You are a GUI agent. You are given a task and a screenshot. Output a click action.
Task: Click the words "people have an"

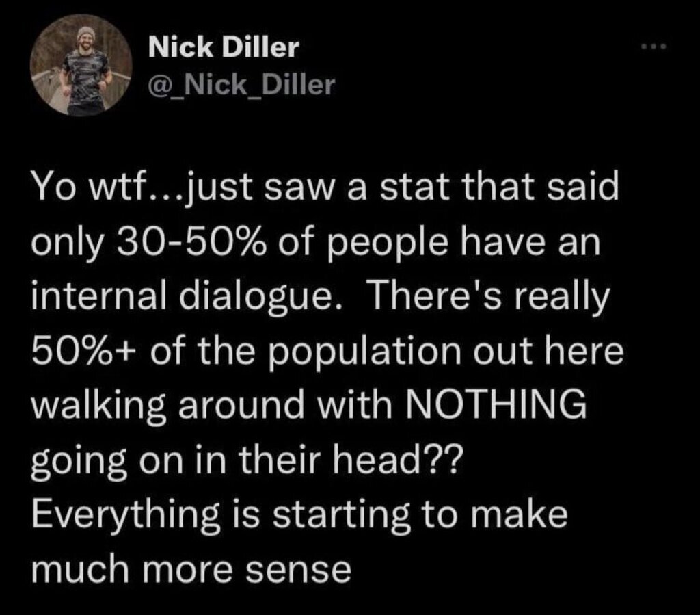pyautogui.click(x=464, y=245)
